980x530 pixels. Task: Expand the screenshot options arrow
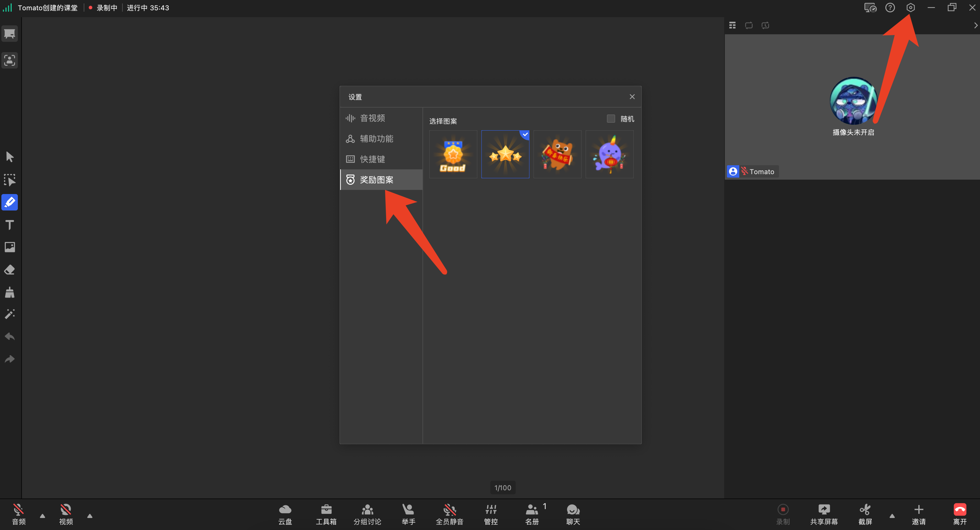click(x=892, y=516)
